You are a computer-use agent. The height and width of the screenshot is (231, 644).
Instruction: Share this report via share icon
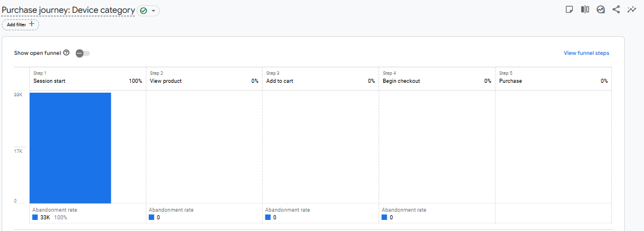click(x=615, y=9)
